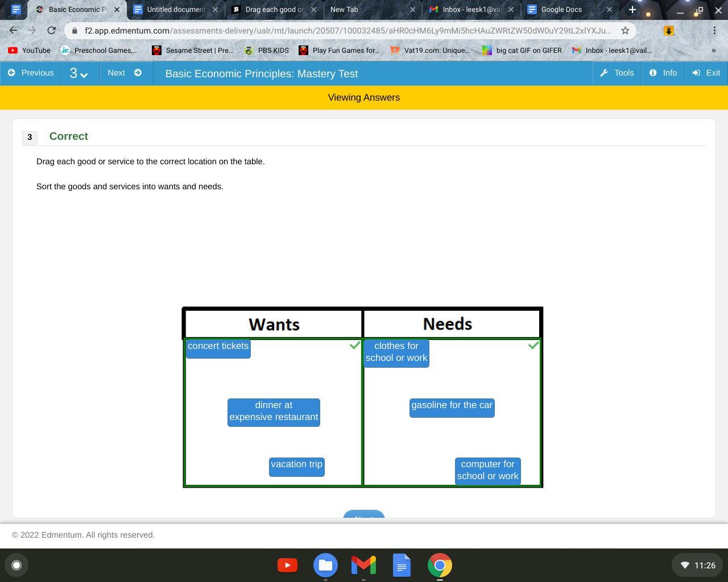This screenshot has width=728, height=582.
Task: Bookmark this page with star icon
Action: coord(625,31)
